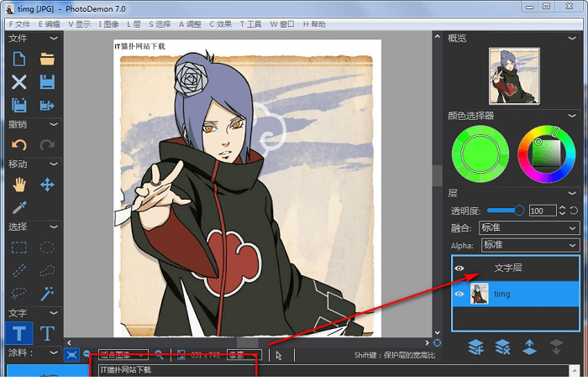588x391 pixels.
Task: Collapse the 文件 tool section
Action: coord(54,39)
